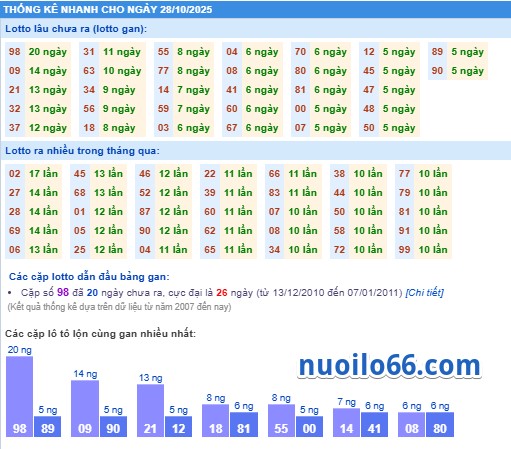Select number 44 with 10 lần
Screen dimensions: 511x449
coord(339,193)
